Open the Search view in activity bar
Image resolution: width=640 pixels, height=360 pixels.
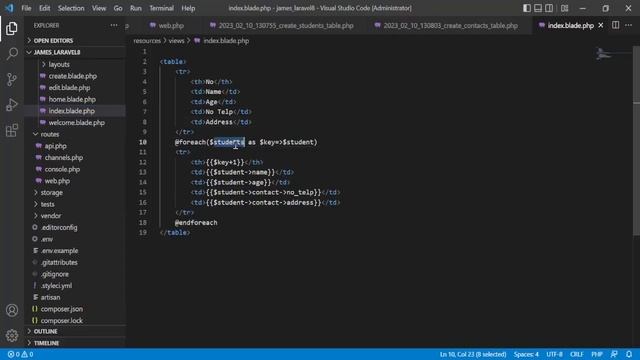12,53
